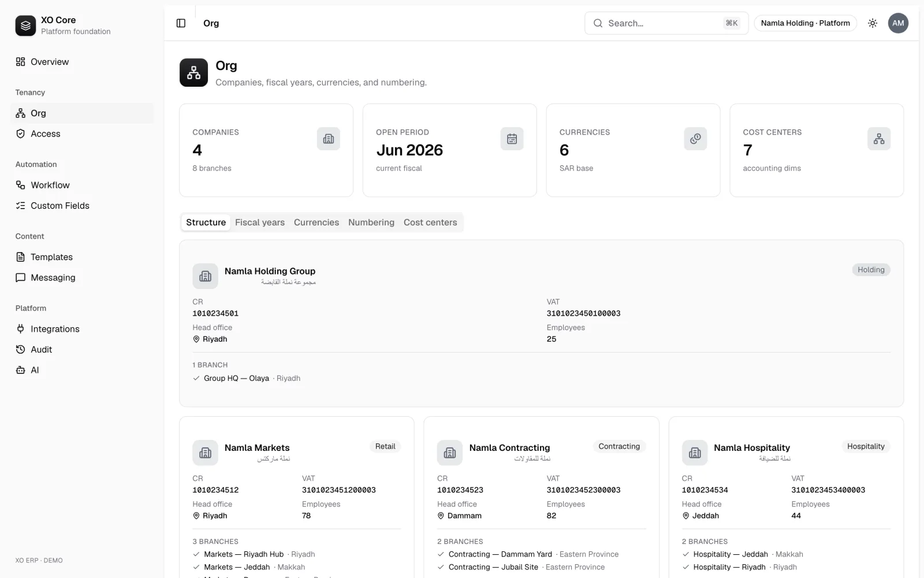Viewport: 924px width, 578px height.
Task: Open the AM user avatar menu
Action: click(898, 23)
